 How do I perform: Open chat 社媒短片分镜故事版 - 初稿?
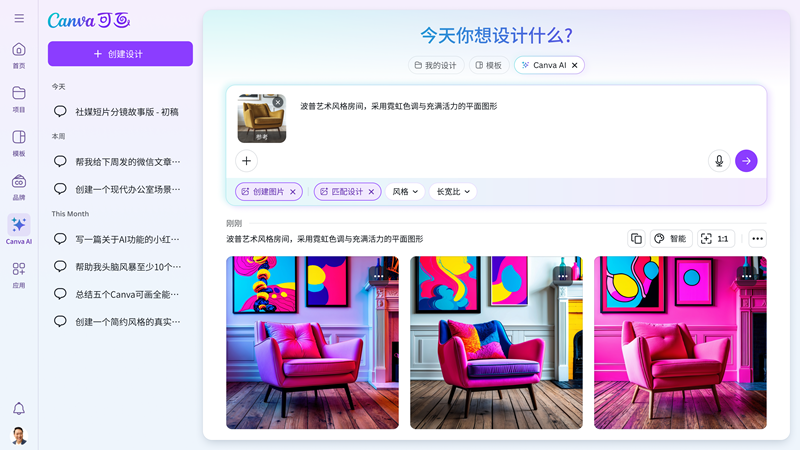pos(127,112)
